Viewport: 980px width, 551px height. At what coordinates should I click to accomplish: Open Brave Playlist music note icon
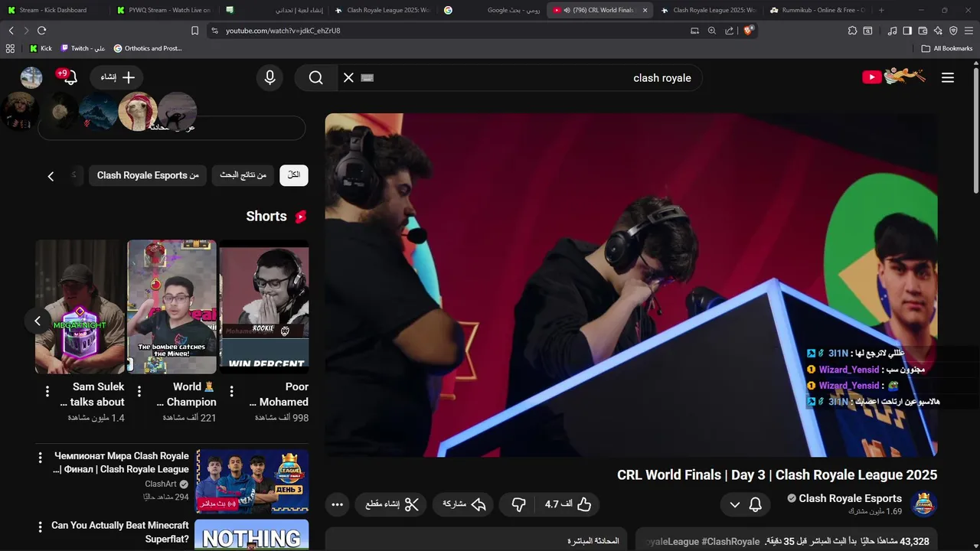[x=892, y=31]
